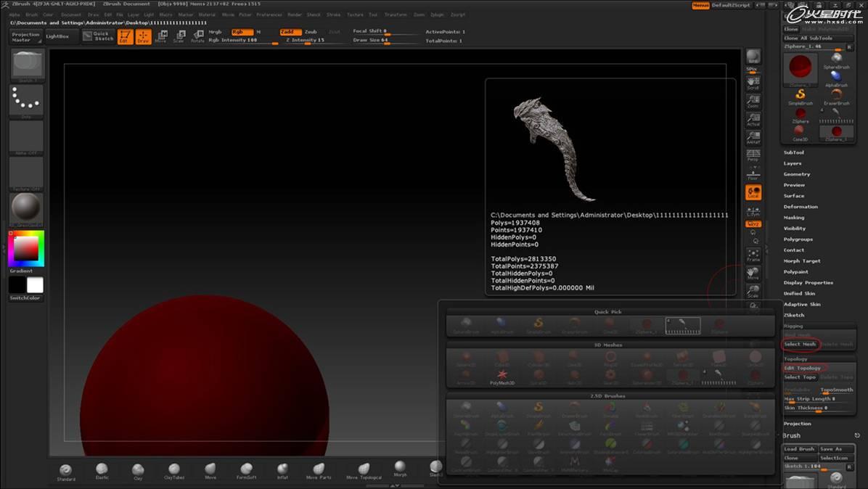Open the Deformation section
Screen dimensions: 868x489
(801, 207)
